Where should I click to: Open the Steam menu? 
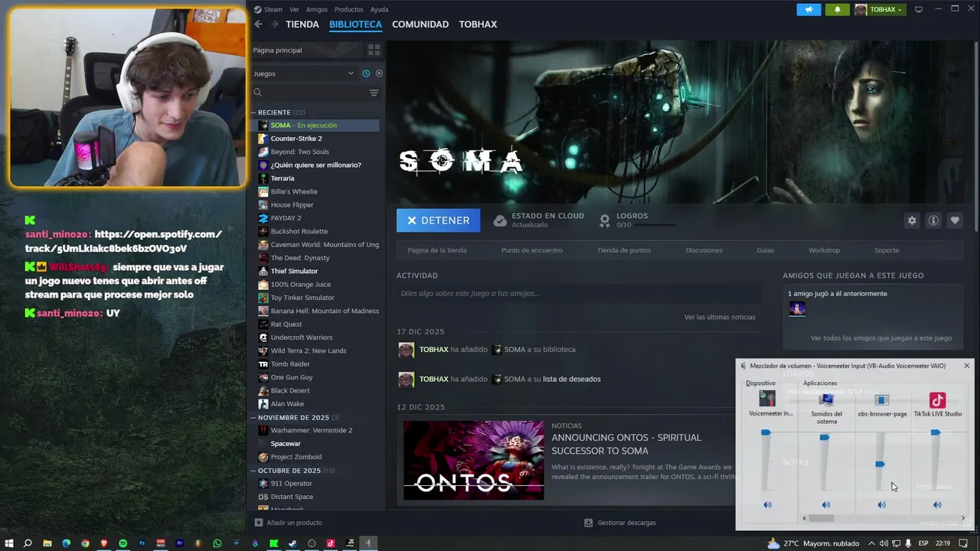tap(273, 9)
